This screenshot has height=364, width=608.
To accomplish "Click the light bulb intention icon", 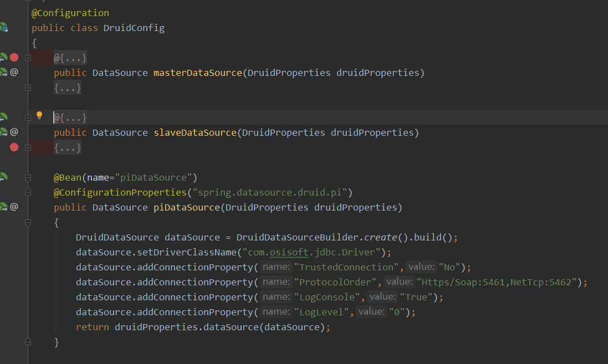I will 39,115.
